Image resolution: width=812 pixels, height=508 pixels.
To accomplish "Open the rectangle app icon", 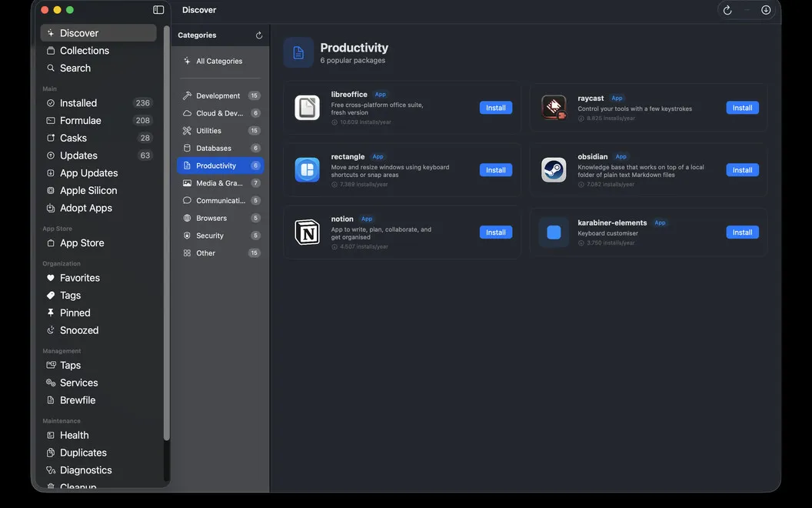I will point(307,170).
